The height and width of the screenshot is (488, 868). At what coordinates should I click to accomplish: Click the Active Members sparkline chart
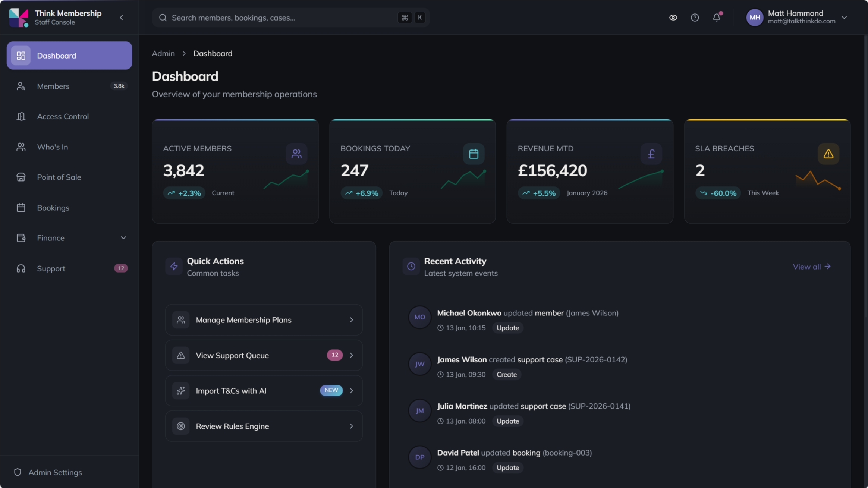(x=286, y=179)
